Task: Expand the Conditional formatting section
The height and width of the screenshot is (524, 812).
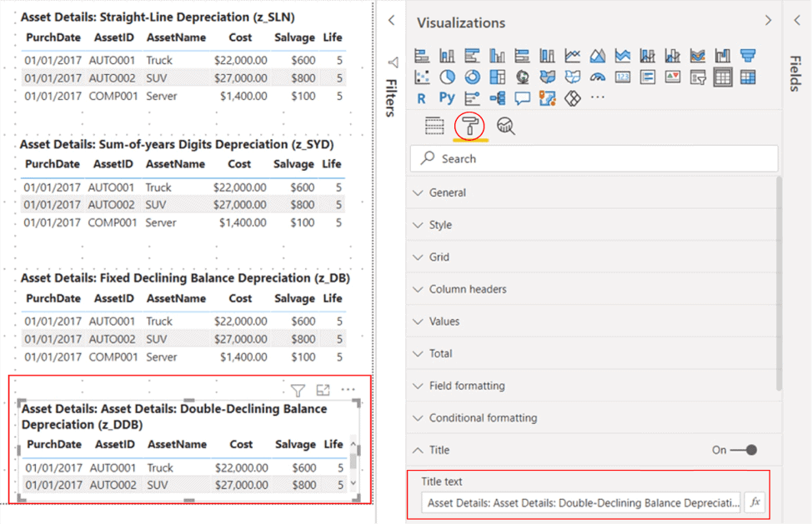Action: click(594, 417)
